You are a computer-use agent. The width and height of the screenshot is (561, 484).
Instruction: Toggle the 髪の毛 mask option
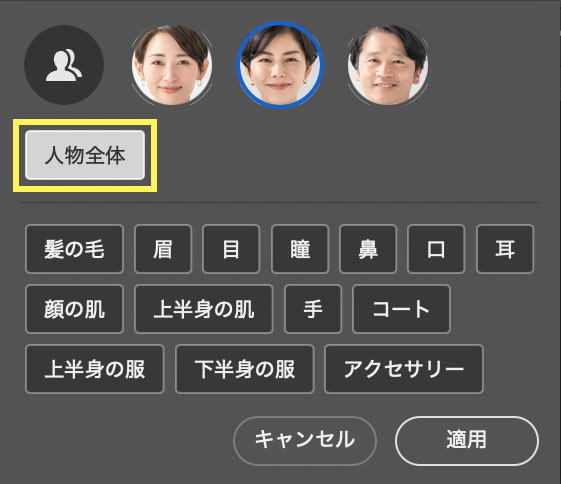74,249
